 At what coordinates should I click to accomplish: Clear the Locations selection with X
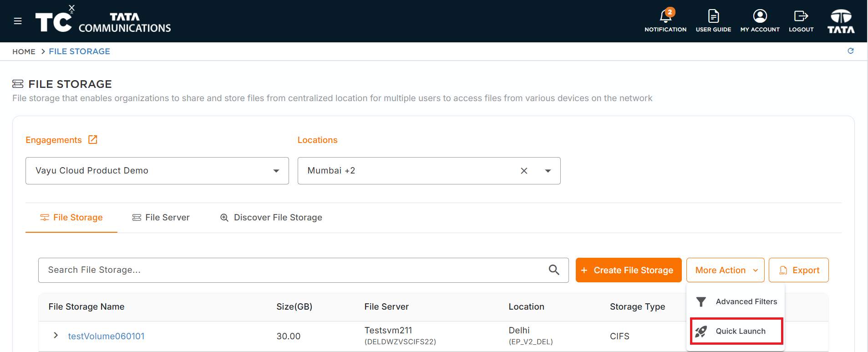(524, 171)
